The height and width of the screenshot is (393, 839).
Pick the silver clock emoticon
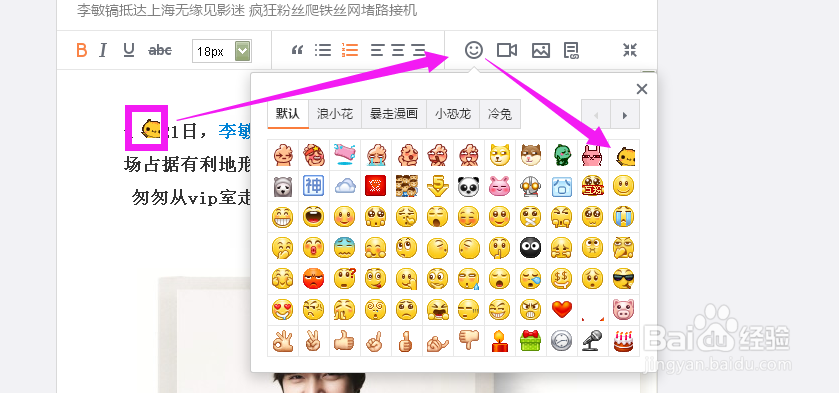tap(562, 341)
